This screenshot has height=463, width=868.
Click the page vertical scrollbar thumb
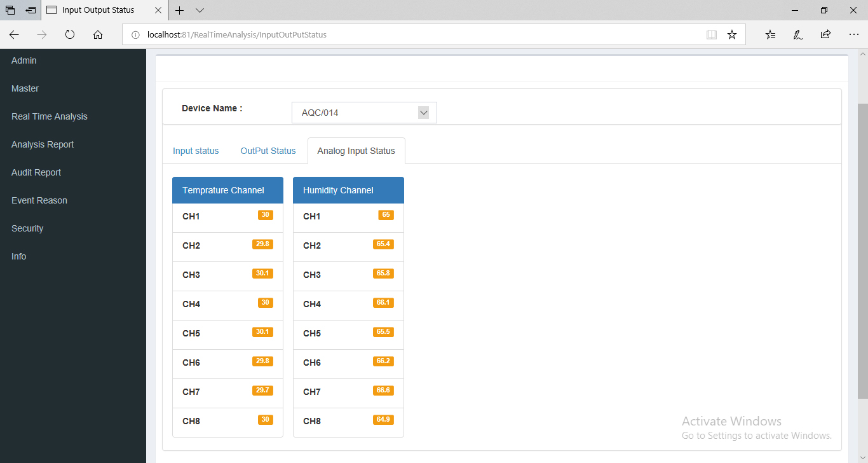863,251
